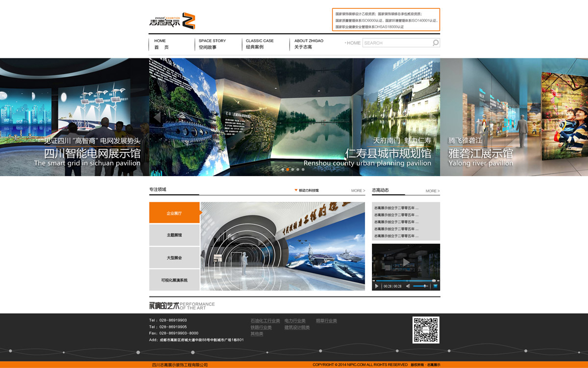
Task: Open the 石油化工行业类 footer link
Action: tap(265, 321)
